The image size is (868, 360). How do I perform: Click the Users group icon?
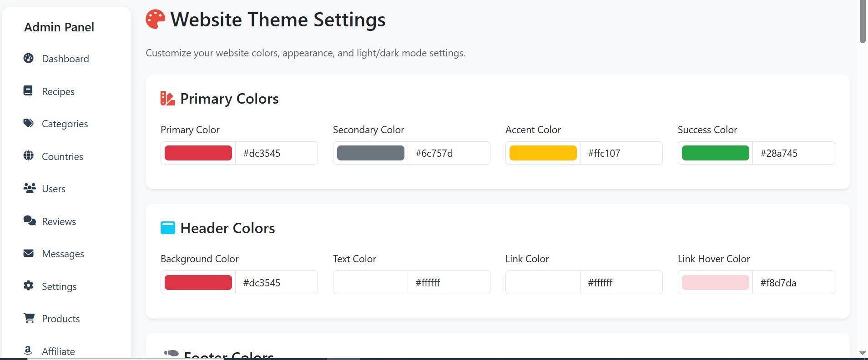(30, 188)
